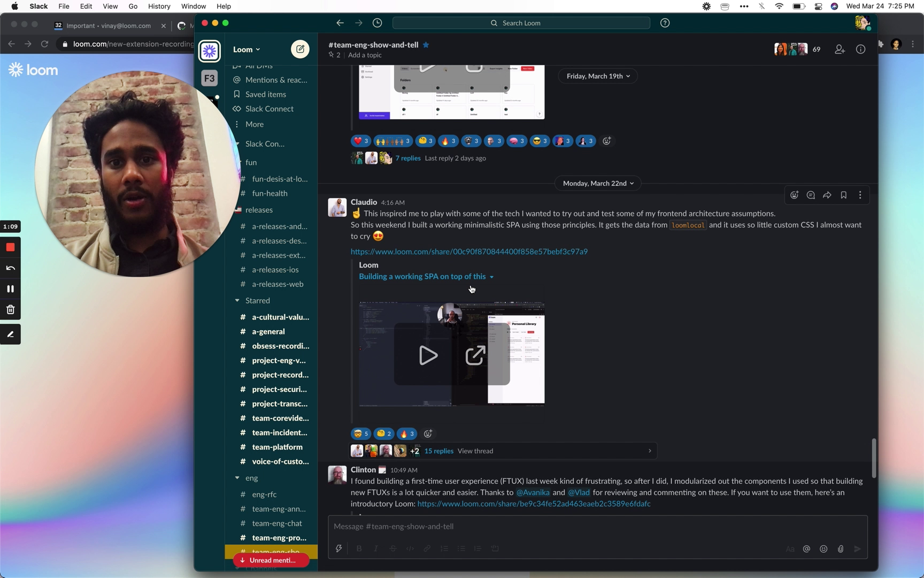Jump to Unread mentions
Image resolution: width=924 pixels, height=578 pixels.
[x=271, y=560]
